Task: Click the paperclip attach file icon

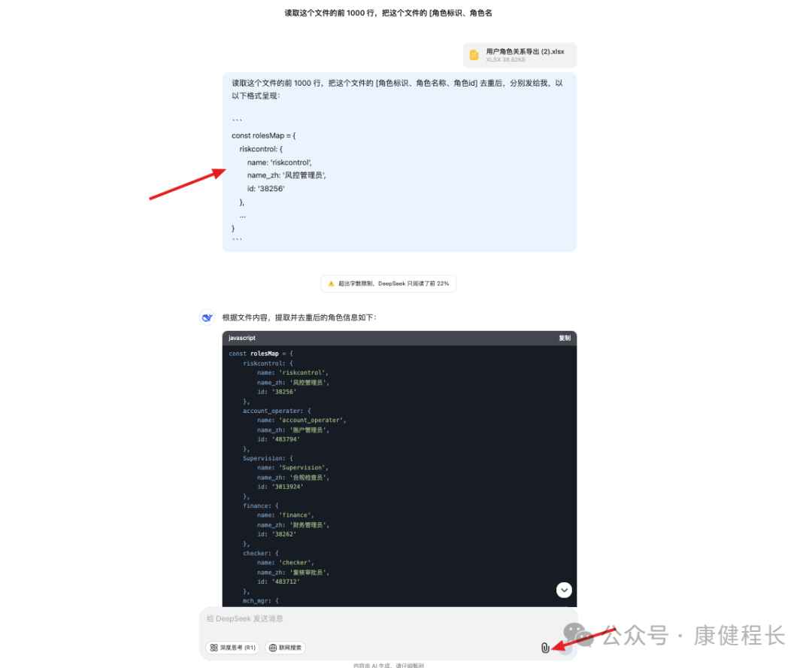Action: 545,648
